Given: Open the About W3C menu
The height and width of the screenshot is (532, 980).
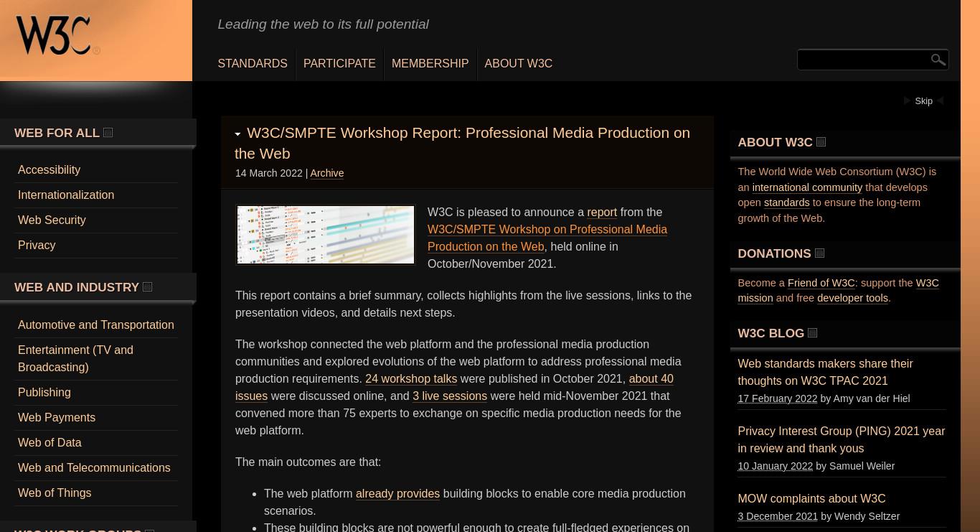Looking at the screenshot, I should click(519, 63).
